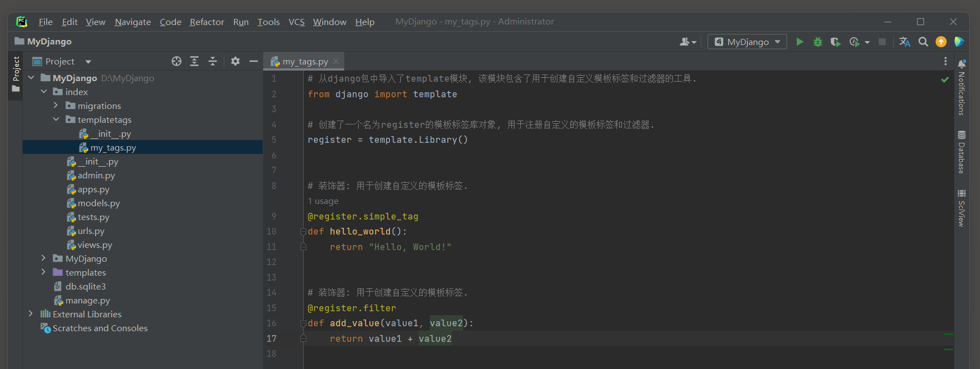Collapse all in Project panel
Image resolution: width=980 pixels, height=369 pixels.
213,61
